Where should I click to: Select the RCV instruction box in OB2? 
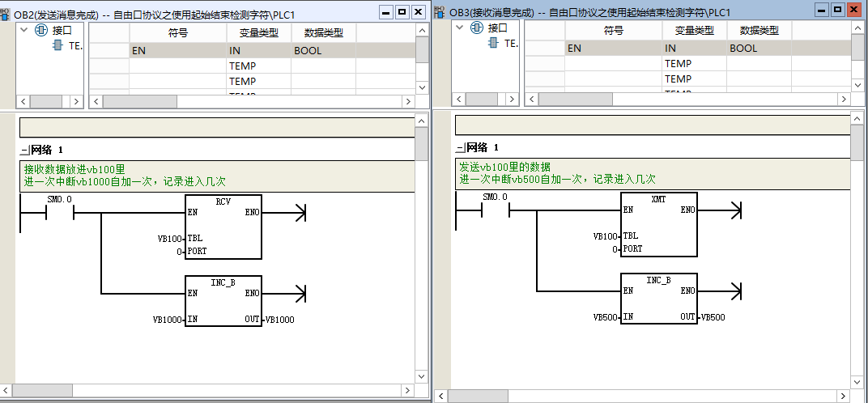click(x=223, y=227)
